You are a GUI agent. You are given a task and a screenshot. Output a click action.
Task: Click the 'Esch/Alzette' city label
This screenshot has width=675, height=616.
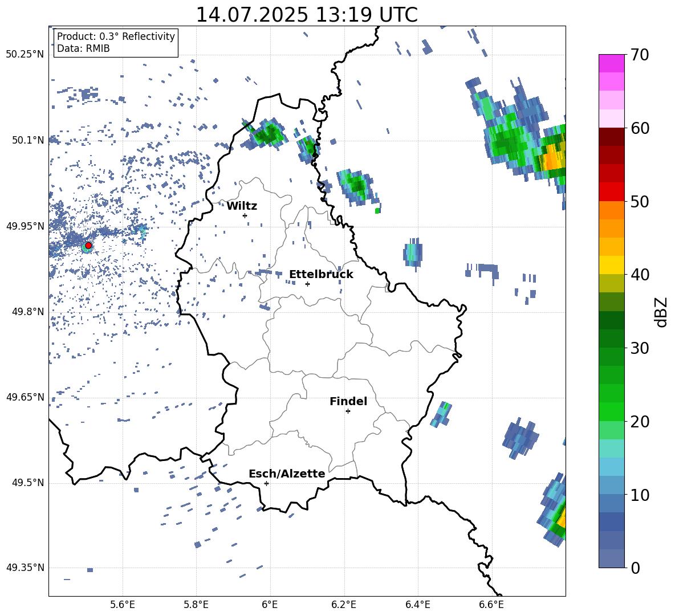tap(287, 474)
